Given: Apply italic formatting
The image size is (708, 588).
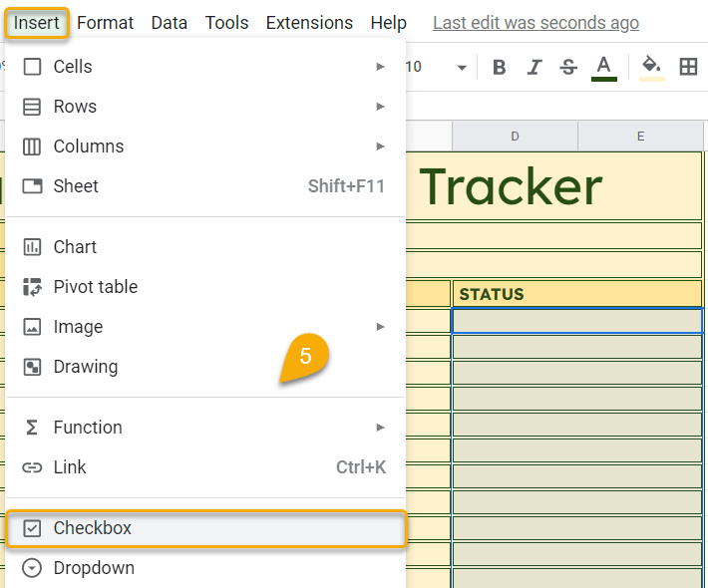Looking at the screenshot, I should click(534, 67).
